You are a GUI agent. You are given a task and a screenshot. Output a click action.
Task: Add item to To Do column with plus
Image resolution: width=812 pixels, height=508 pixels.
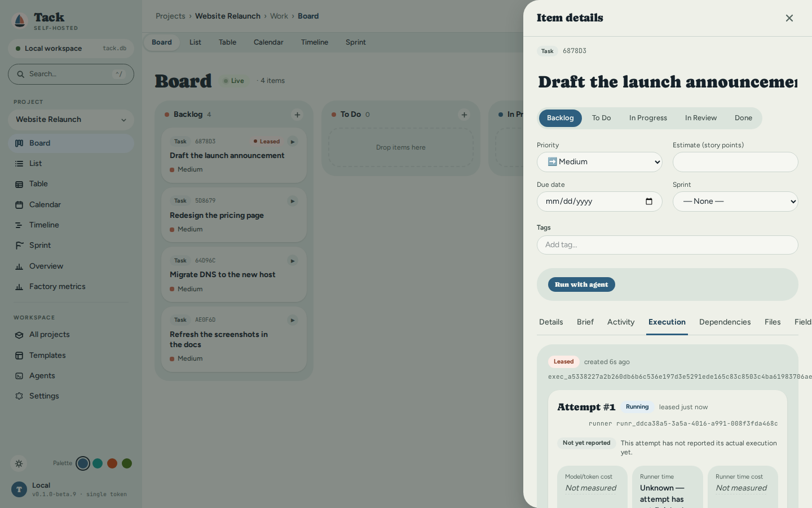464,115
